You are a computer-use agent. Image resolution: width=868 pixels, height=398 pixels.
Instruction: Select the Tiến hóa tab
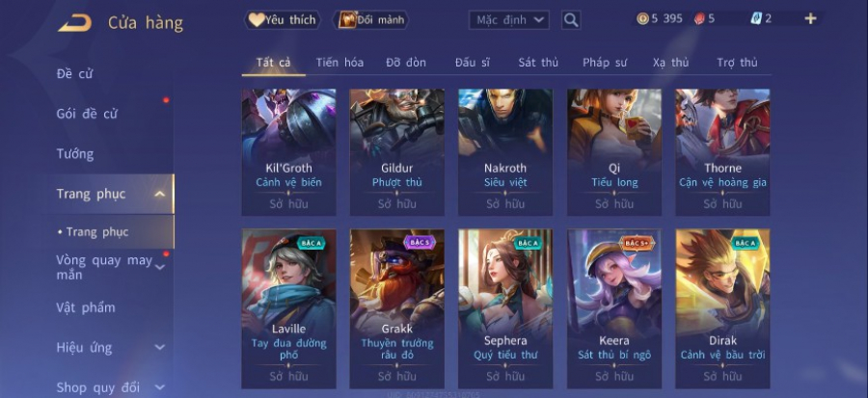click(x=339, y=63)
